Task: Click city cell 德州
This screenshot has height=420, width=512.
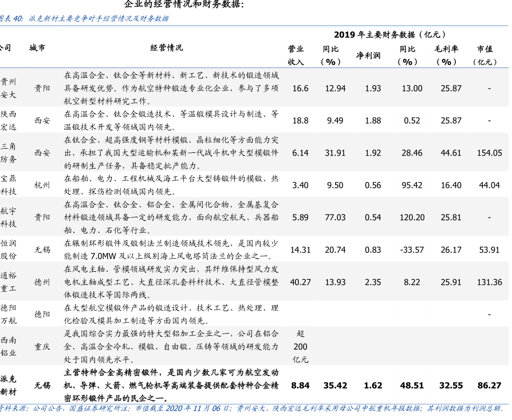Action: [x=42, y=282]
